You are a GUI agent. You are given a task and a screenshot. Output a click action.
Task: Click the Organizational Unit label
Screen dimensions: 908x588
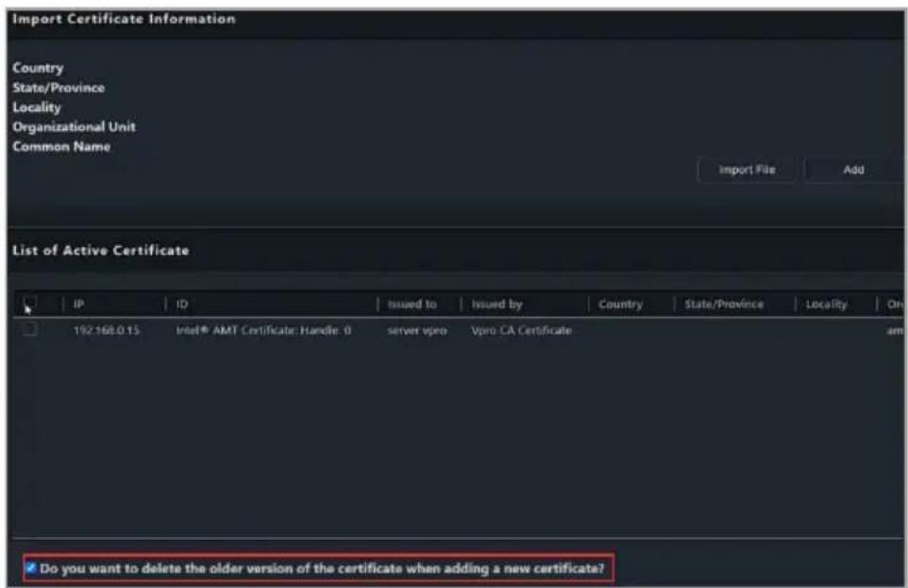point(75,126)
